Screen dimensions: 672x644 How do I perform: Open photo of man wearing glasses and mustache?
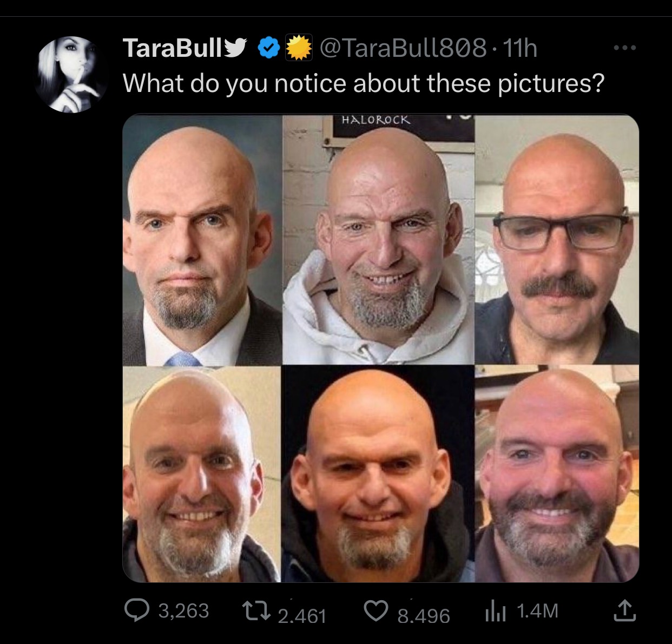coord(557,240)
